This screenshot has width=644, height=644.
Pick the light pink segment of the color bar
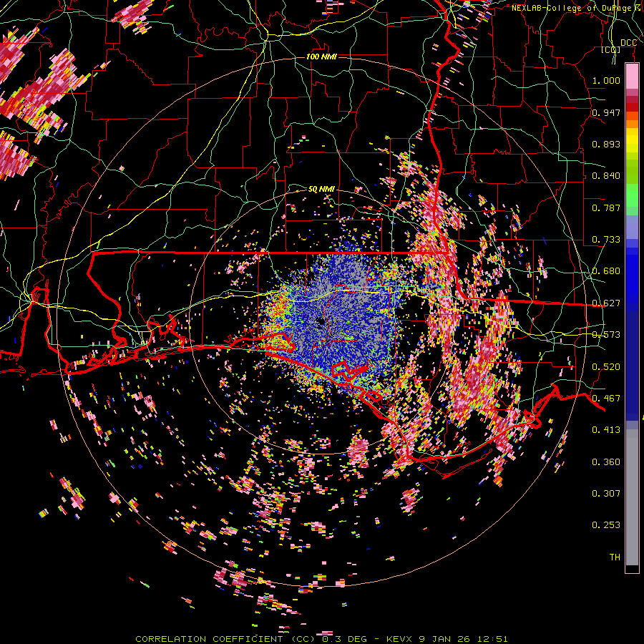[x=632, y=76]
